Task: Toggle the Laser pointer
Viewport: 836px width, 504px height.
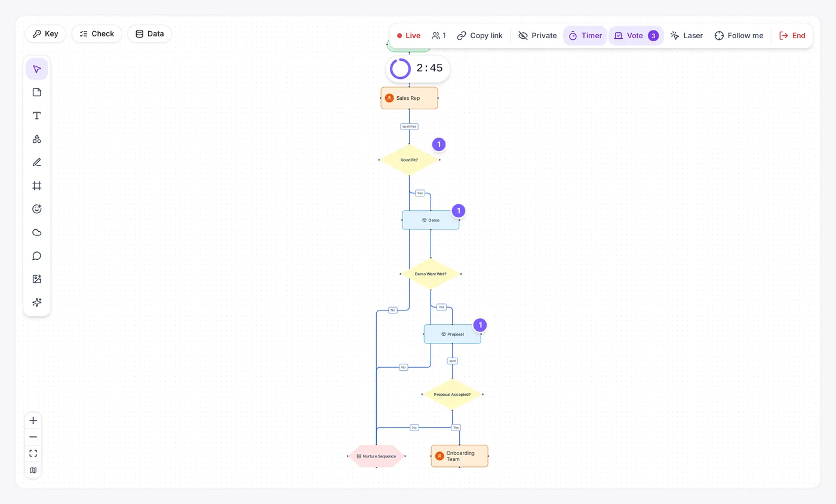Action: click(x=687, y=36)
